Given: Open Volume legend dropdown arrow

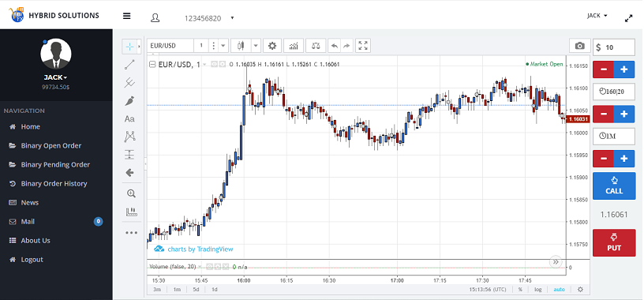Looking at the screenshot, I should (200, 267).
